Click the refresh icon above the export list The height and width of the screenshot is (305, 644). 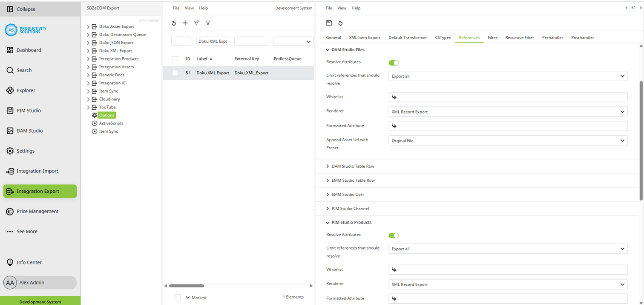(174, 23)
